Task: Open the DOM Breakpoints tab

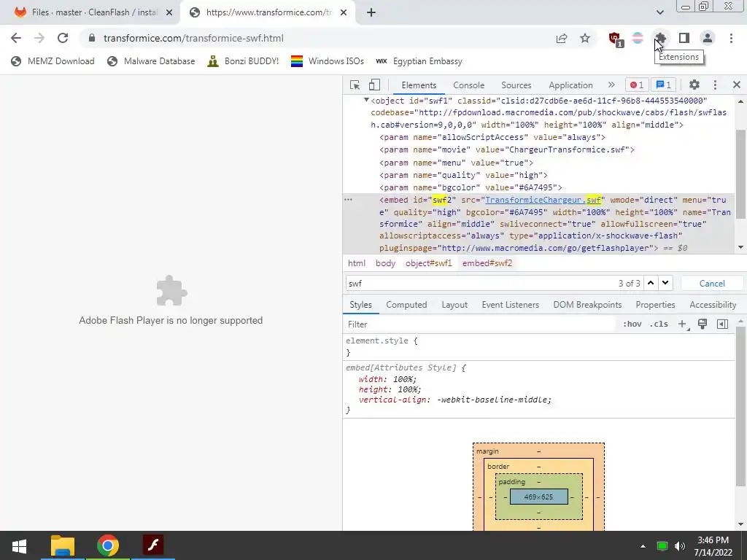Action: [587, 305]
